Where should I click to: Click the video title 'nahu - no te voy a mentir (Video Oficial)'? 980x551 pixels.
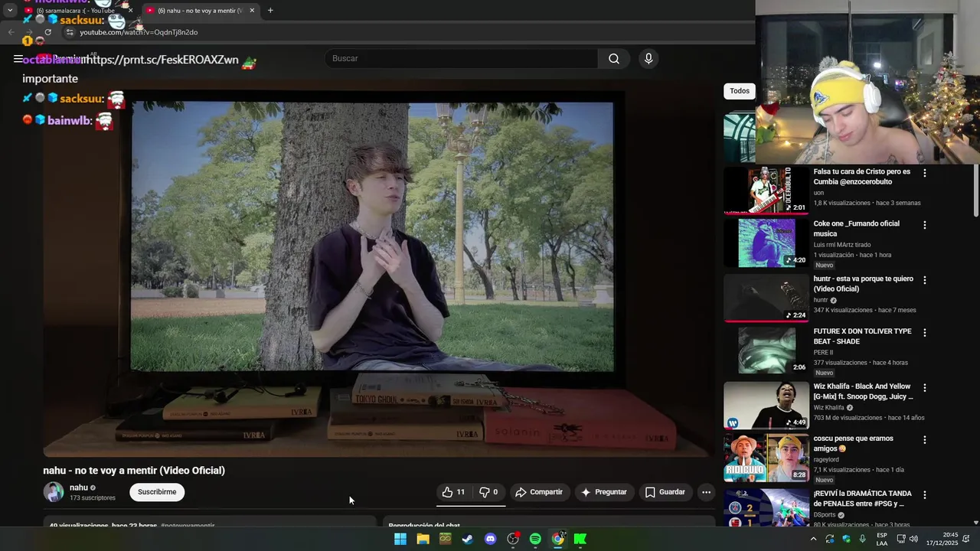(x=134, y=471)
